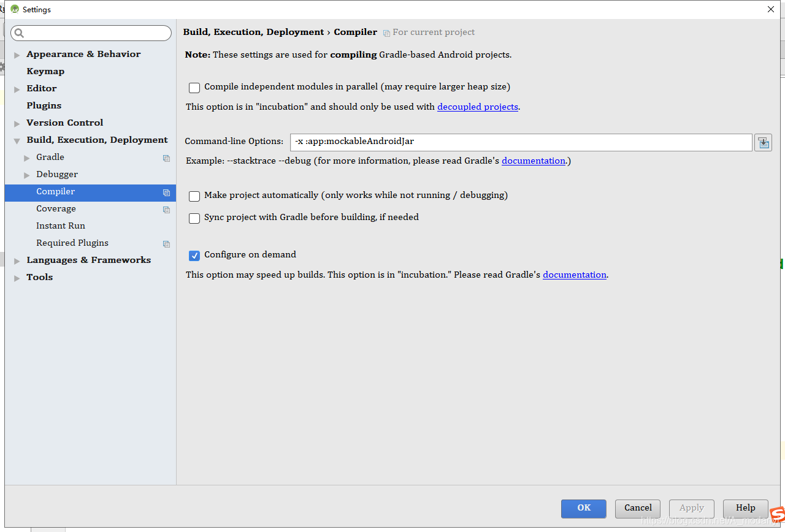Click the Cancel button
The width and height of the screenshot is (785, 532).
(638, 508)
